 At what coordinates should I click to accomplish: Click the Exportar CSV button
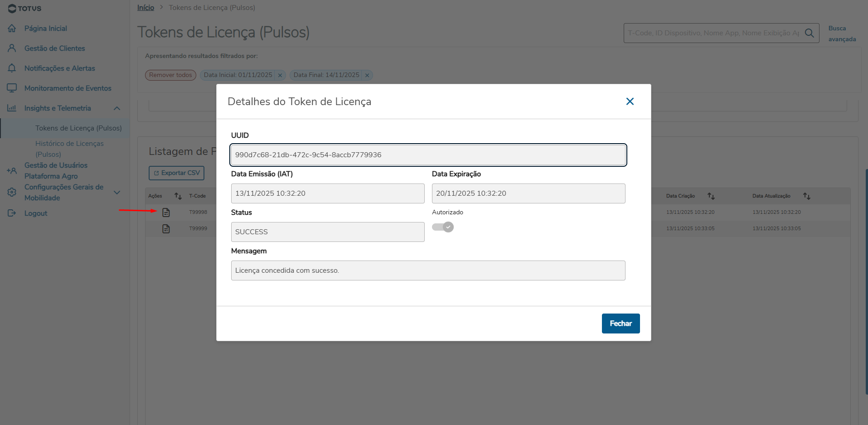pyautogui.click(x=177, y=173)
